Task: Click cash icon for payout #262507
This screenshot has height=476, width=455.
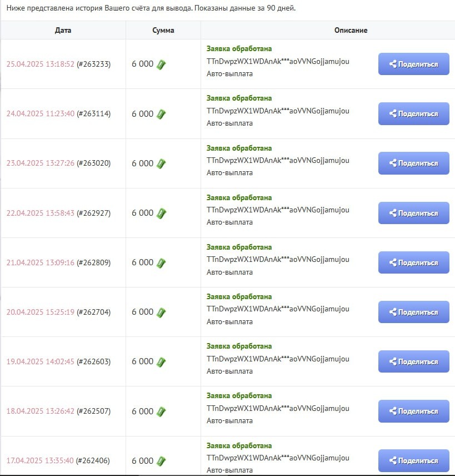Action: pyautogui.click(x=161, y=411)
